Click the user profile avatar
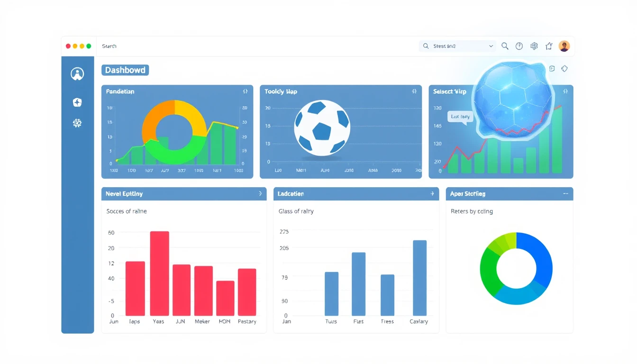 pos(564,46)
